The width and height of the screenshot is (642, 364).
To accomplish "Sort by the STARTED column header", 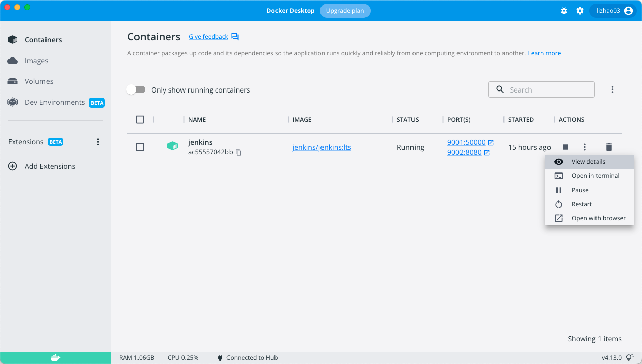I will click(521, 120).
